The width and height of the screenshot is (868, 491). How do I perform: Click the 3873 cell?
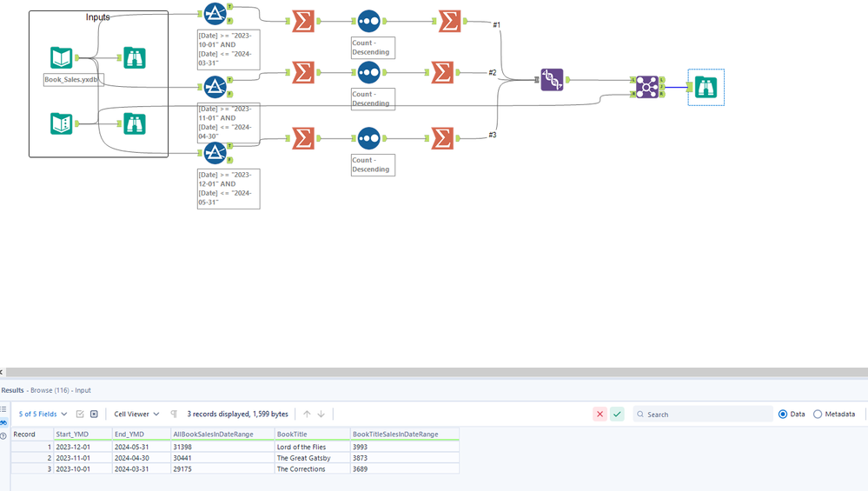click(405, 458)
